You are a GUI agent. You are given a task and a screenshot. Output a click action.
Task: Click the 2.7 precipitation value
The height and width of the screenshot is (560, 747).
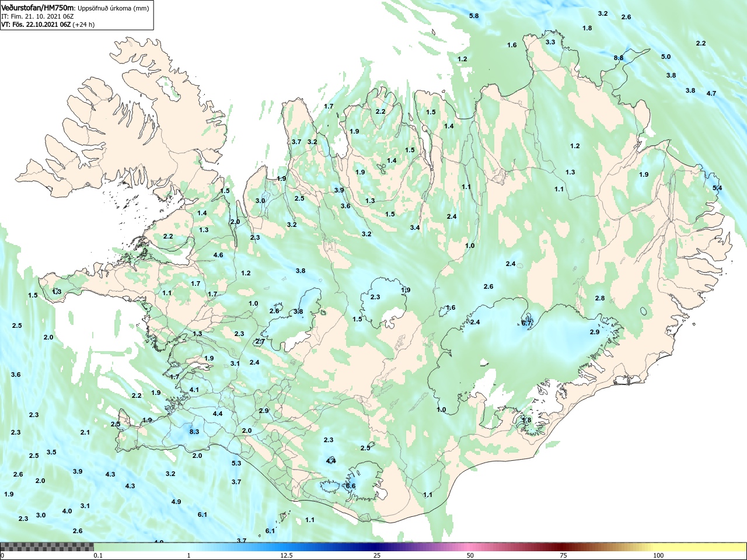point(260,341)
